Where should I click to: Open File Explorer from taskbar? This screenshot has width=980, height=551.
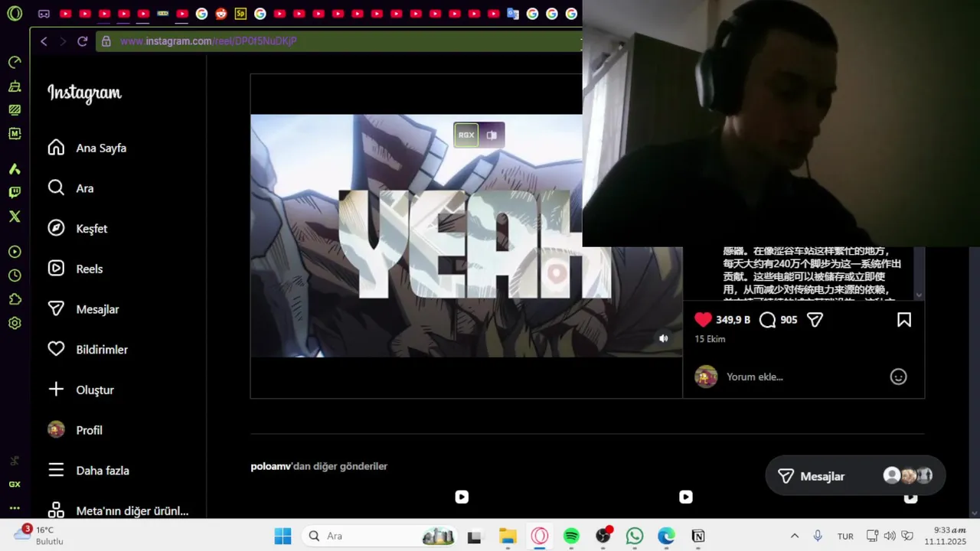tap(508, 536)
